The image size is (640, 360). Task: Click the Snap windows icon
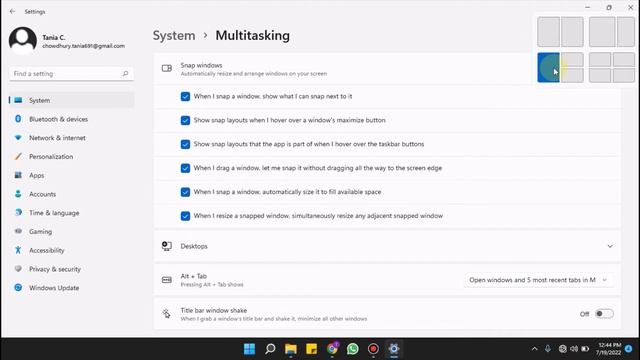pyautogui.click(x=167, y=68)
